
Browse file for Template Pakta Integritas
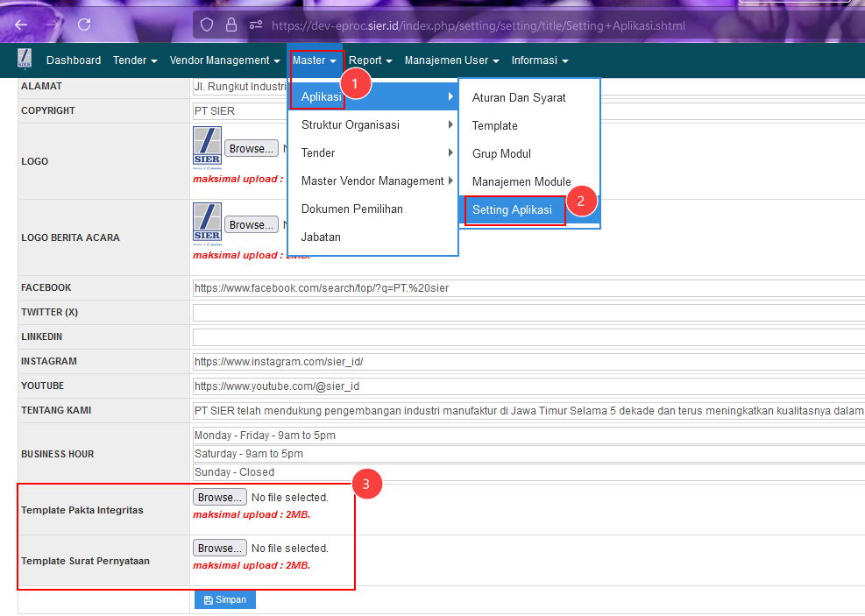(x=219, y=497)
